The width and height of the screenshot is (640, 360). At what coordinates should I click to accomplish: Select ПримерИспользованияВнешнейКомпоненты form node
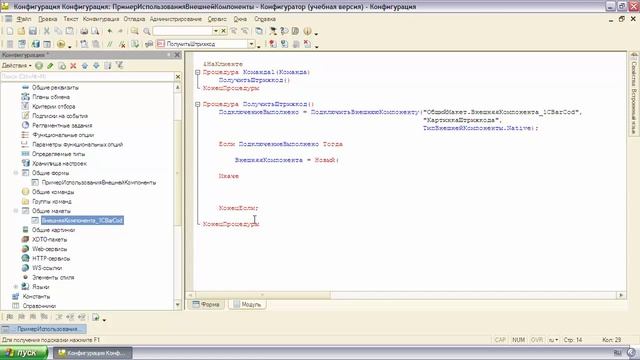coord(99,182)
